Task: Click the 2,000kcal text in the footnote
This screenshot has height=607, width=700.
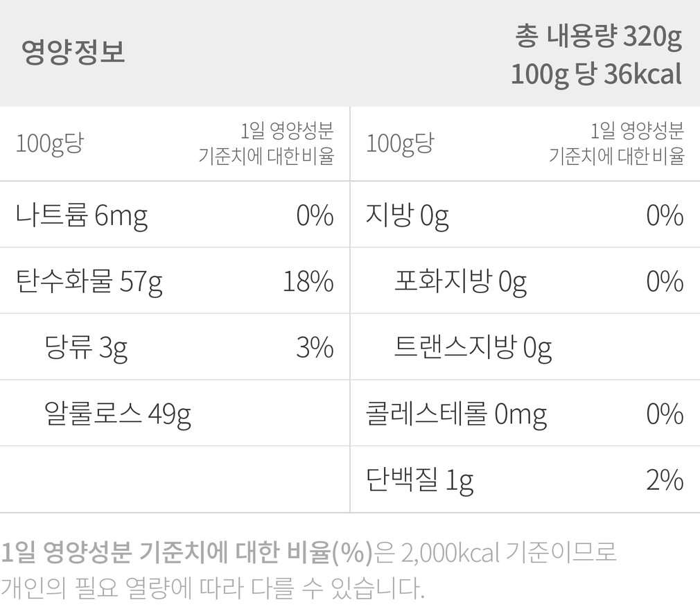Action: (x=449, y=553)
